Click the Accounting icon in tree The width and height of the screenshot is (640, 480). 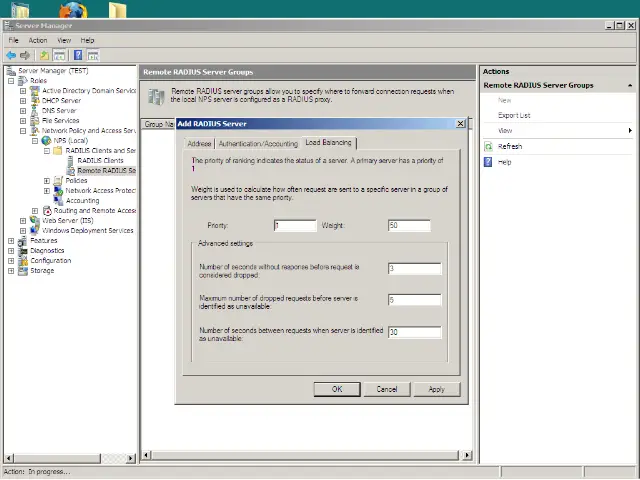58,200
